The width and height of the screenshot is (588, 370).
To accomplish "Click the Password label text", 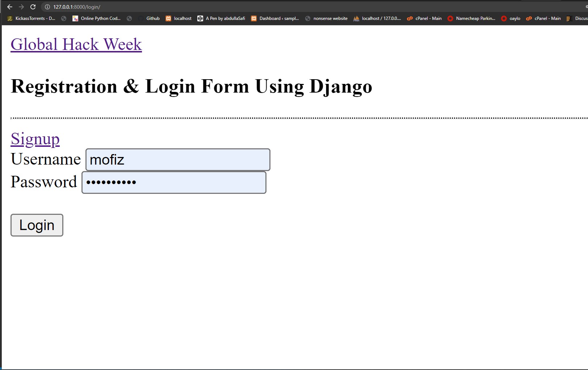I will point(44,182).
